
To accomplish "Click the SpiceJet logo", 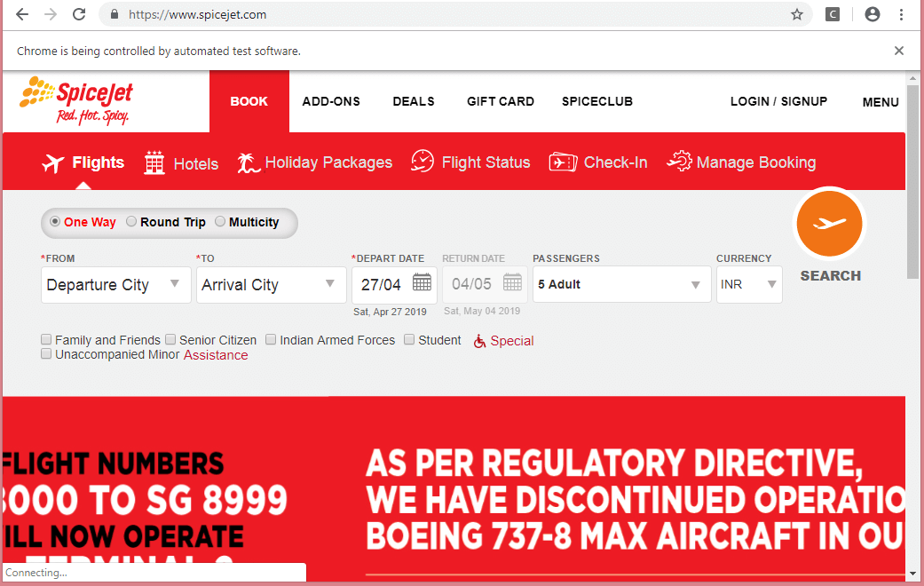I will [76, 100].
